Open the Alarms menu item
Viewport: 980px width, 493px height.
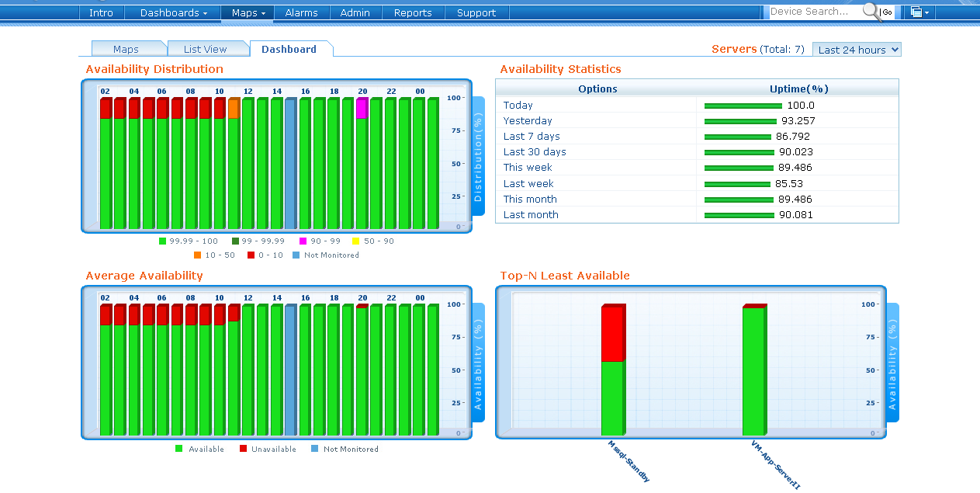(x=301, y=12)
